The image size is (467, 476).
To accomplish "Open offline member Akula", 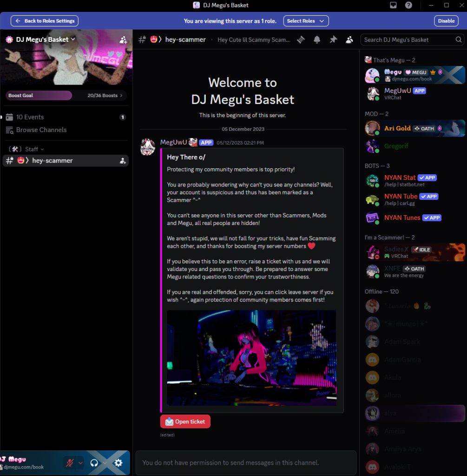I will pyautogui.click(x=414, y=377).
